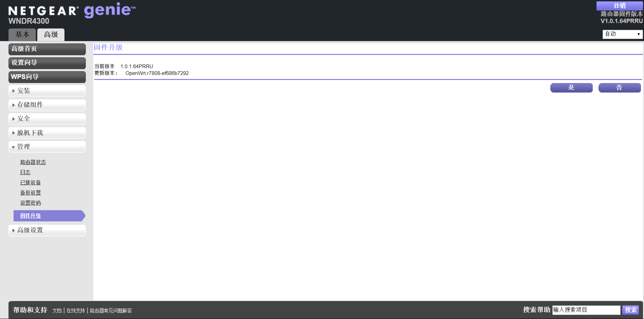Open the 路由器状态 link

[x=33, y=162]
